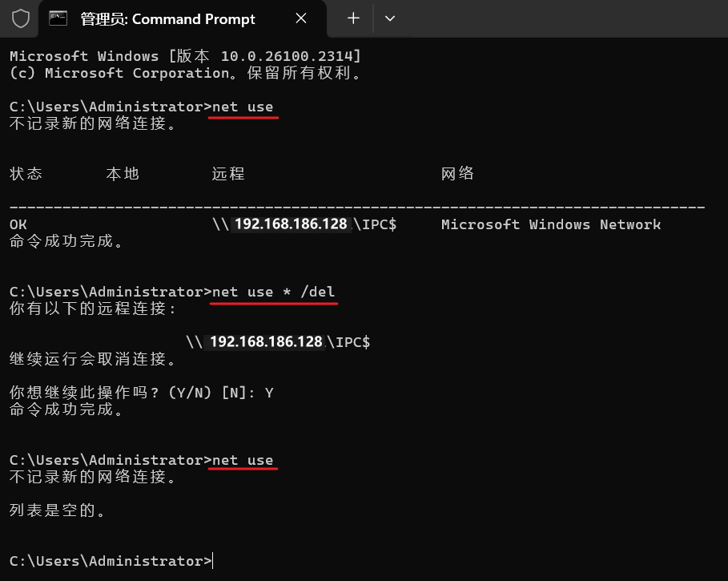Click the IP address in the OK row
Image resolution: width=728 pixels, height=581 pixels.
292,224
